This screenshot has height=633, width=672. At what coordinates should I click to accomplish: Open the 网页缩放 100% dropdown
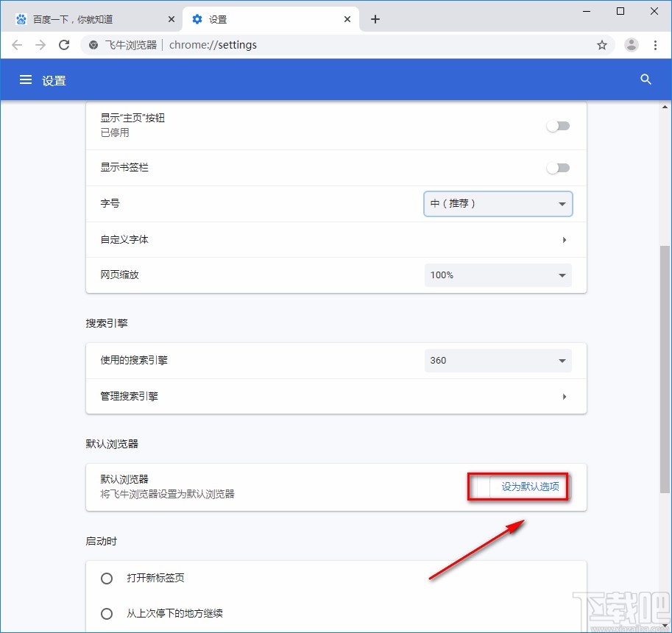pyautogui.click(x=498, y=275)
